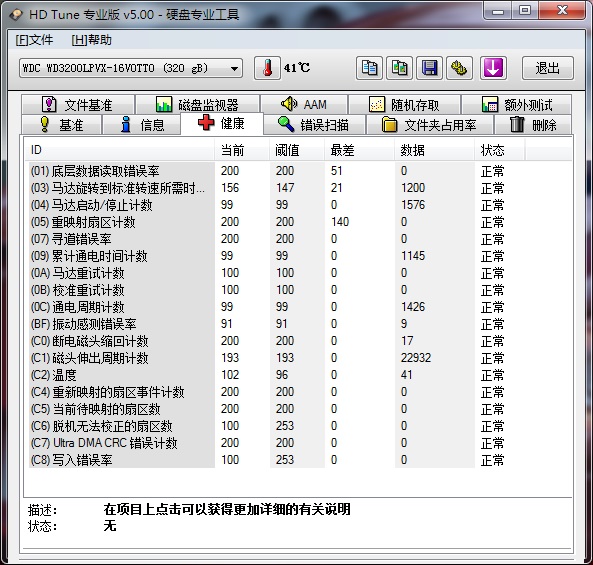Click data value 1426
This screenshot has height=565, width=593.
click(x=413, y=307)
